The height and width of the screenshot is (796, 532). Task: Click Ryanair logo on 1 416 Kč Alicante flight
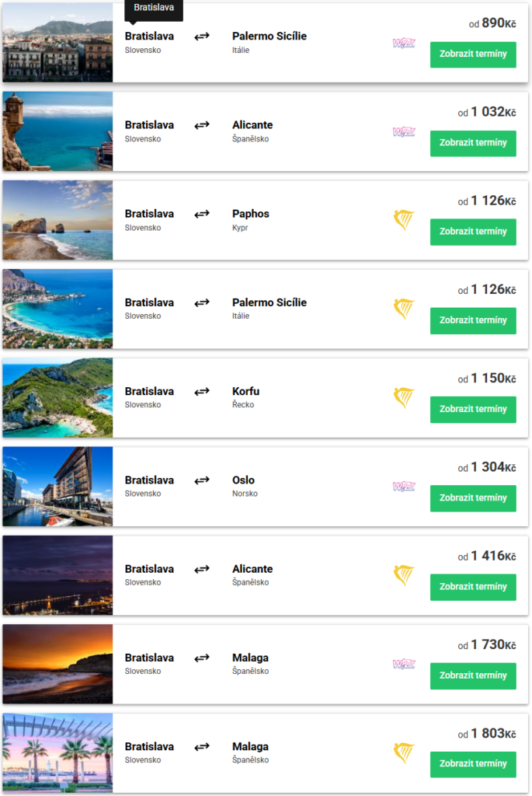coord(404,575)
